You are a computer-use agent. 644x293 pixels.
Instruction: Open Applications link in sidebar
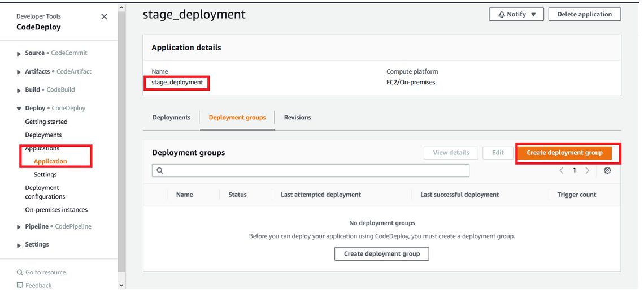coord(42,148)
